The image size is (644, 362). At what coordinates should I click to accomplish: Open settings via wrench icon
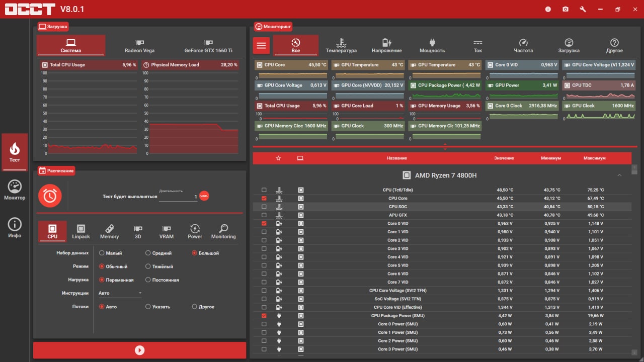(x=583, y=9)
